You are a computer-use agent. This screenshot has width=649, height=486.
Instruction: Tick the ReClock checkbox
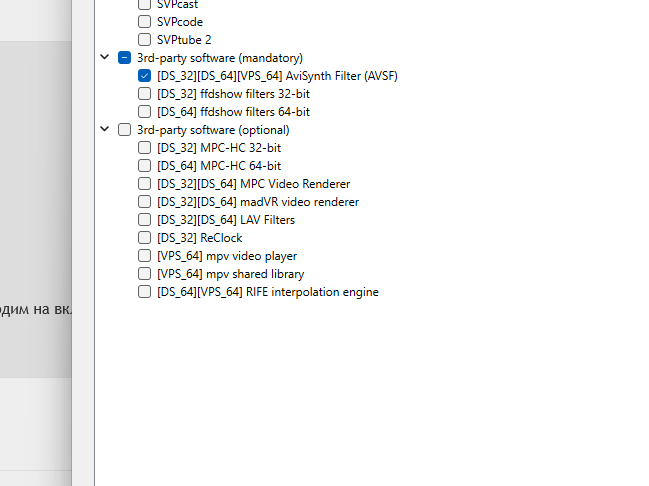145,238
